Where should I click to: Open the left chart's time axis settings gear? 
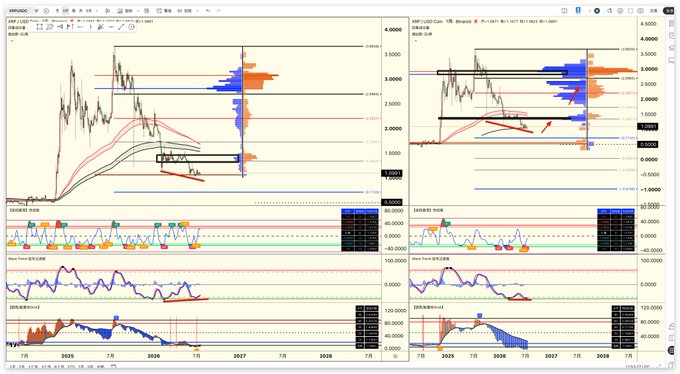click(x=395, y=356)
